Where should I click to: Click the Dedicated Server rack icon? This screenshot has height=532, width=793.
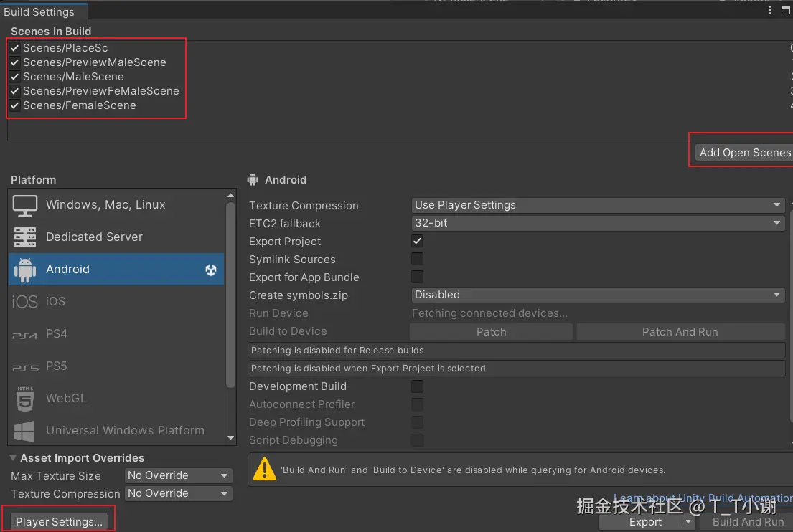[x=25, y=237]
